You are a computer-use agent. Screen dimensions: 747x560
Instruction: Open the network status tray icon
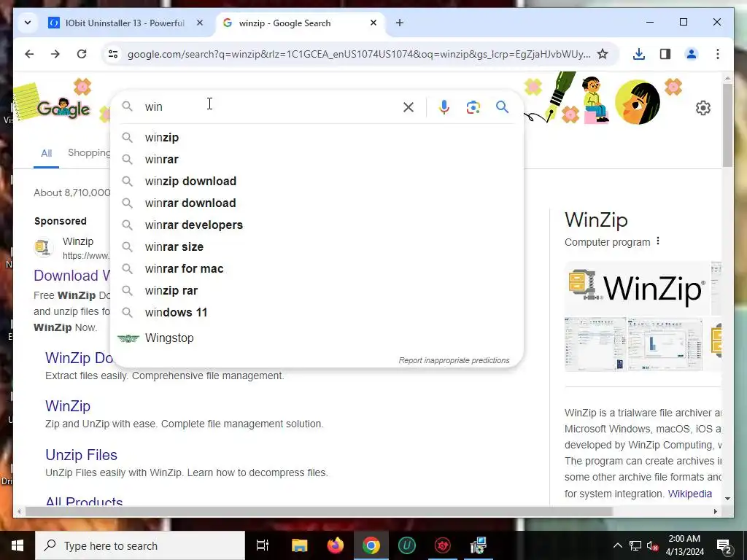635,545
